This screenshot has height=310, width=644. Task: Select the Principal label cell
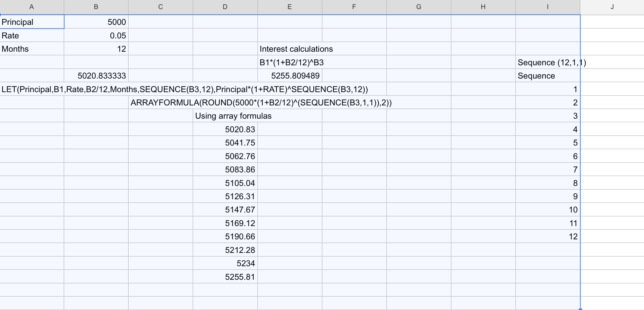click(32, 22)
